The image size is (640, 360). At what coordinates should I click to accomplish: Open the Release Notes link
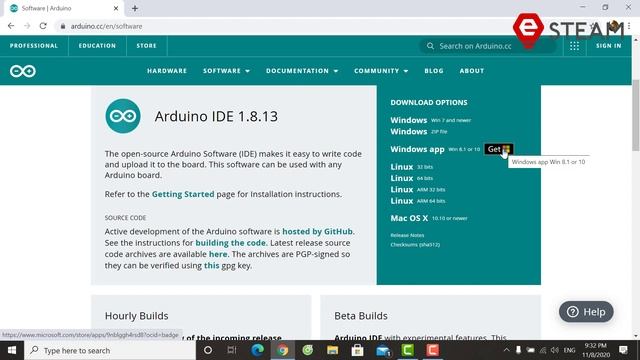407,235
